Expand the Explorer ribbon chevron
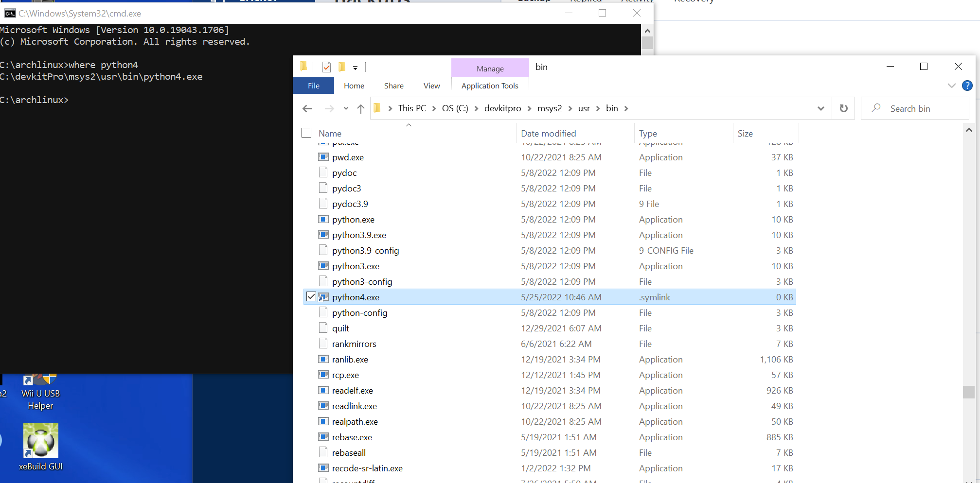Screen dimensions: 980x483 tap(952, 86)
